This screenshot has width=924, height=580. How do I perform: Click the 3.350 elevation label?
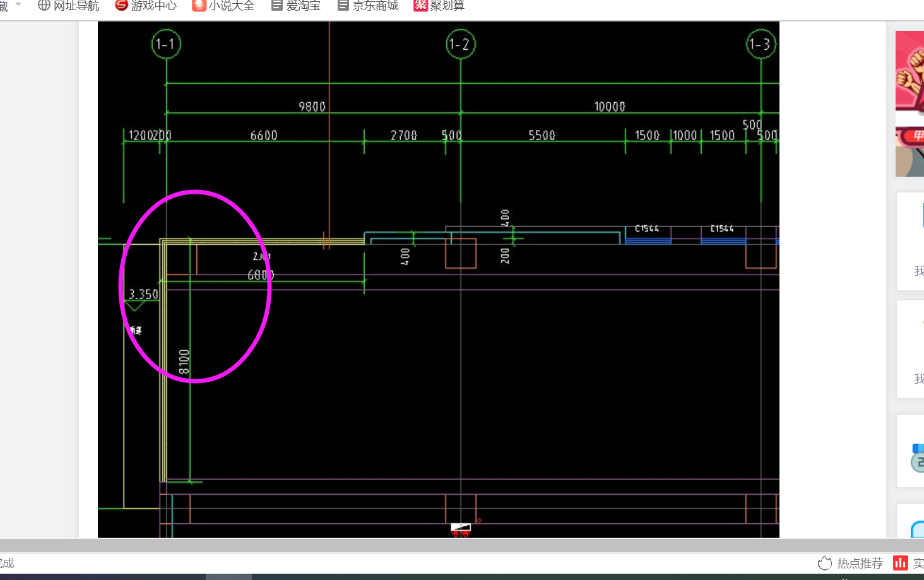tap(143, 294)
